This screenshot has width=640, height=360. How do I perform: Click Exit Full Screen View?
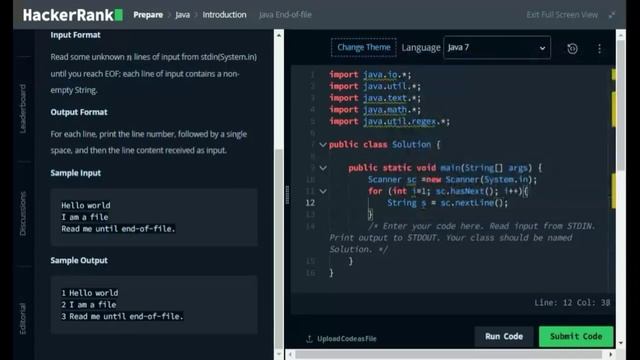562,15
